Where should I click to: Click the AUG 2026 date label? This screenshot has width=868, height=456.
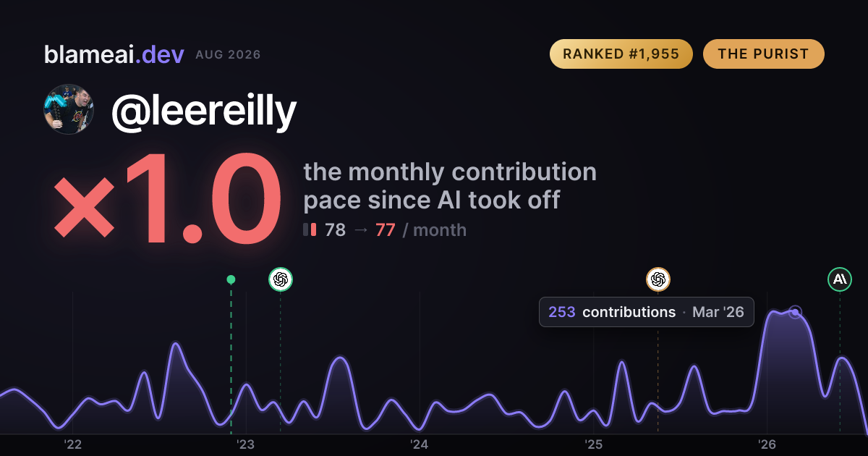pos(228,55)
